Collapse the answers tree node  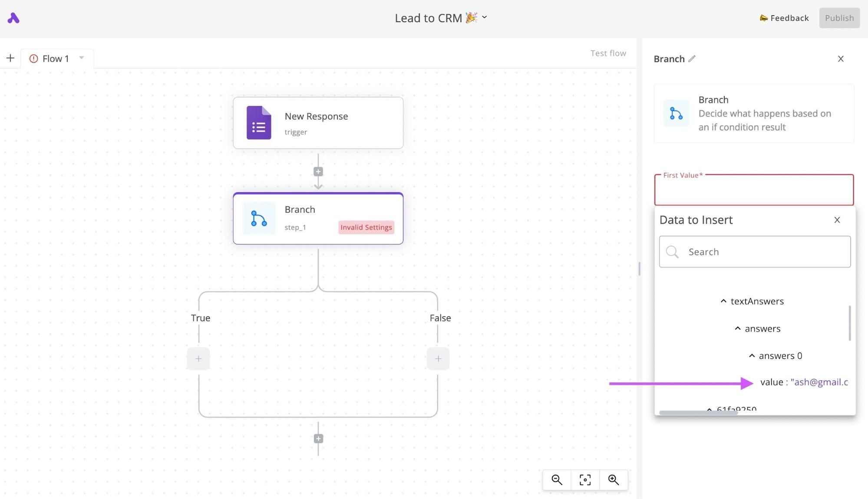pos(737,328)
